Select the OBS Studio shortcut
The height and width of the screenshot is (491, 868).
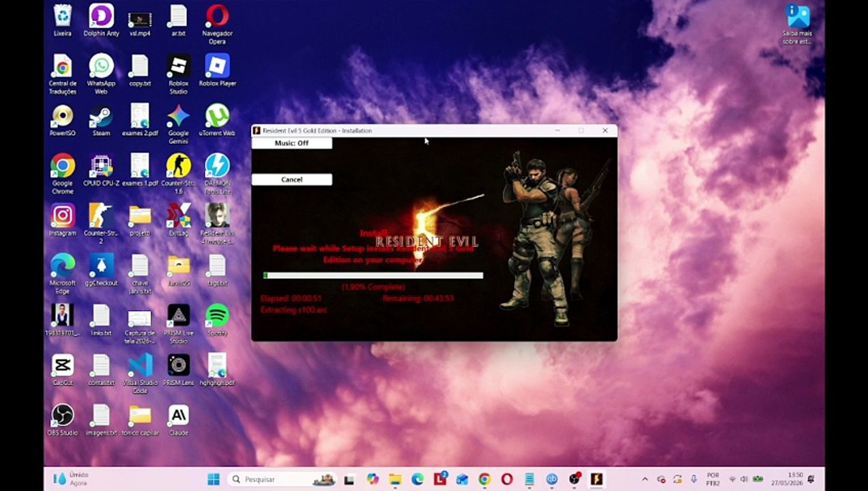click(63, 419)
